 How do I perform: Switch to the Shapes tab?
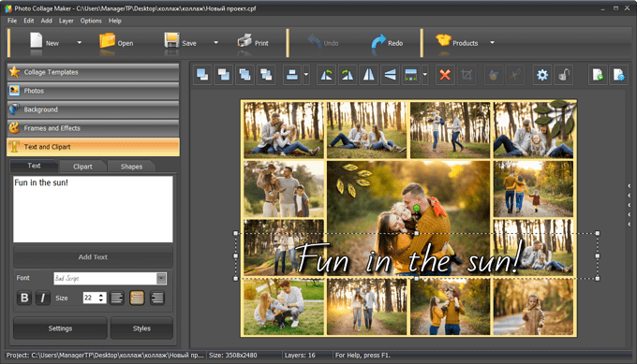(x=131, y=167)
